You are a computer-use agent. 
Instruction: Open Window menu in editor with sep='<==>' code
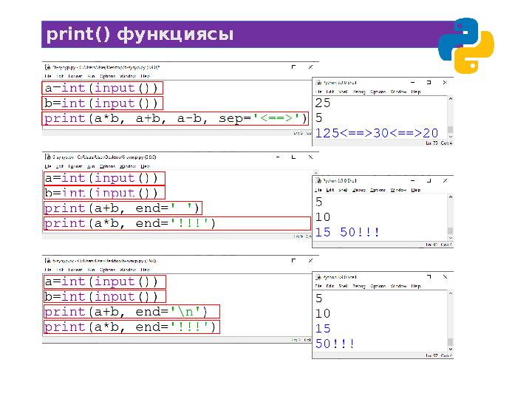128,76
